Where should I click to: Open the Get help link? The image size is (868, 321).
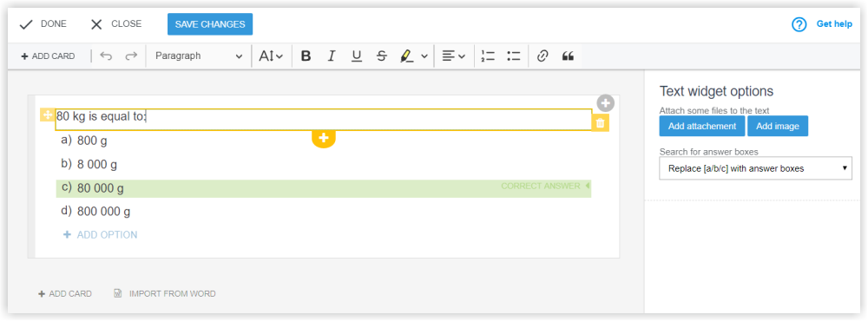tap(834, 24)
